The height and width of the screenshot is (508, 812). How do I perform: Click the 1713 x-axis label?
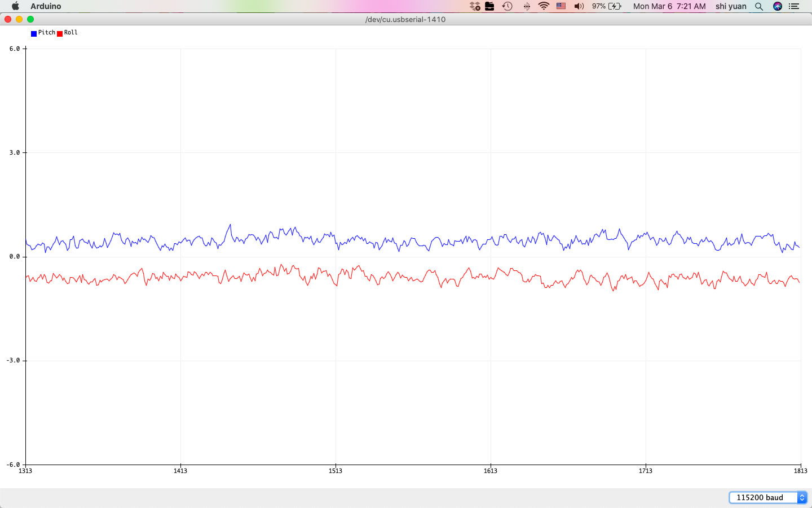(x=646, y=471)
